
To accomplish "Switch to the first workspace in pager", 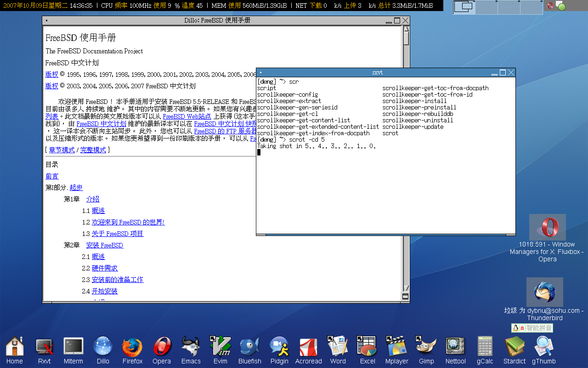I will [464, 7].
